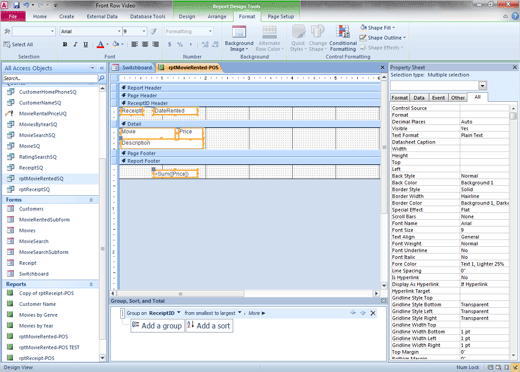The width and height of the screenshot is (520, 372).
Task: Switch Property Sheet to Data tab
Action: point(419,98)
